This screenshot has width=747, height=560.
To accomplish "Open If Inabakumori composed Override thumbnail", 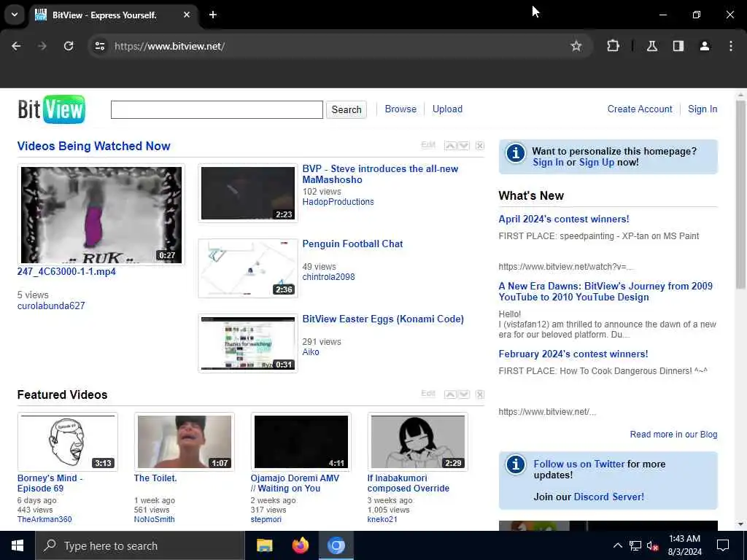I will (418, 442).
